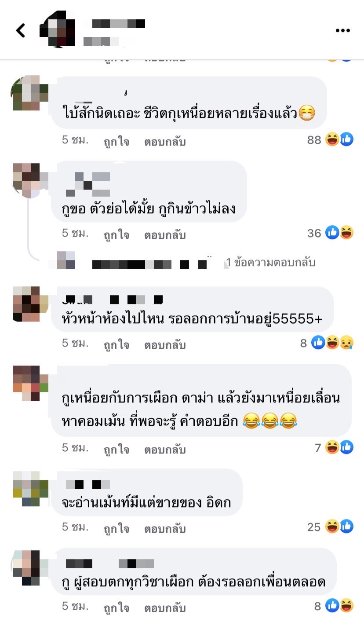Like the comment จะอ่านเม้นท์มีแต่ขายของ

pos(116,528)
